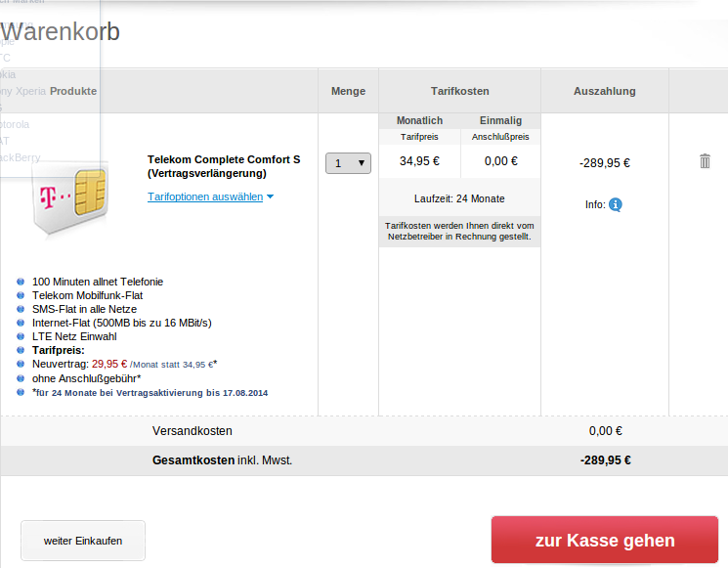The width and height of the screenshot is (728, 568).
Task: Click the Anschlußpreis sub-header label
Action: point(500,137)
